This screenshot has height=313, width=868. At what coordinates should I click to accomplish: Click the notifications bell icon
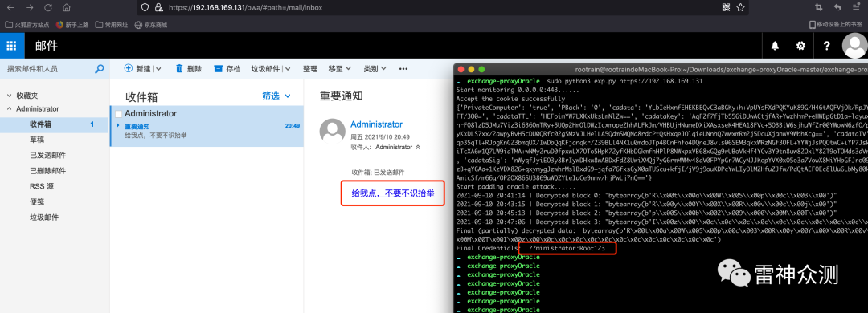coord(776,46)
